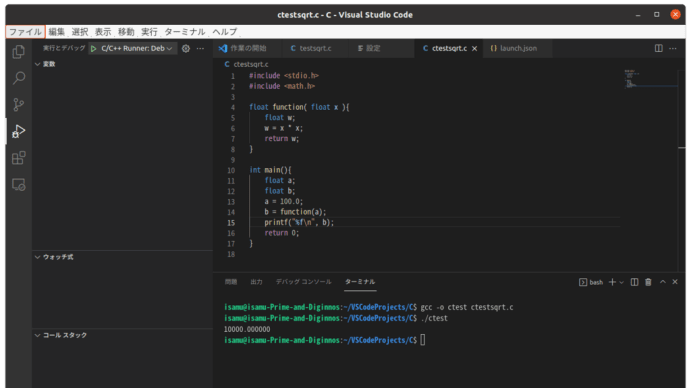The height and width of the screenshot is (388, 690).
Task: Kill the terminal with the trash icon
Action: point(648,282)
